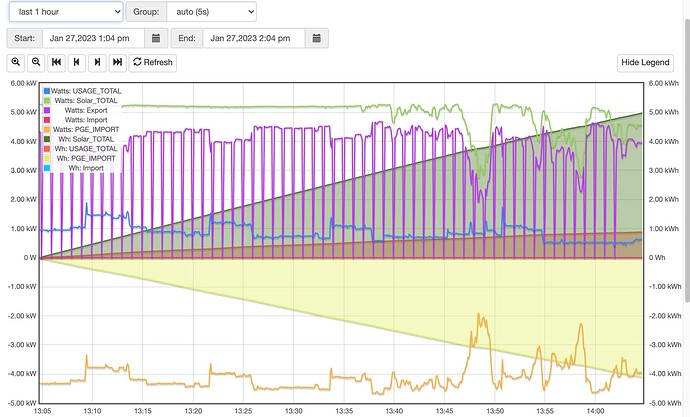690x417 pixels.
Task: Click the 0 W left axis label
Action: [30, 258]
